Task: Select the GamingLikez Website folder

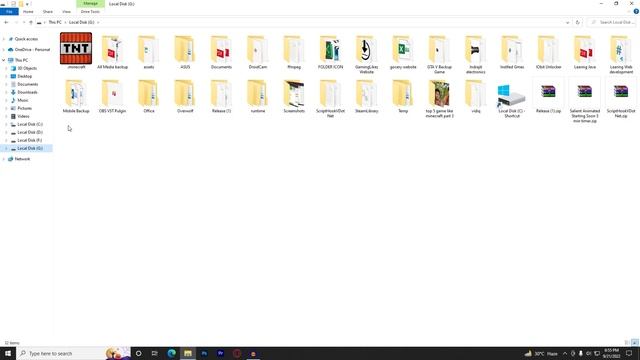Action: [x=366, y=54]
